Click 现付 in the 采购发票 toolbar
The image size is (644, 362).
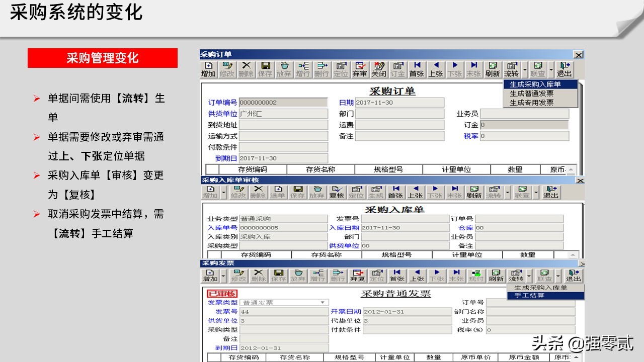click(x=476, y=276)
